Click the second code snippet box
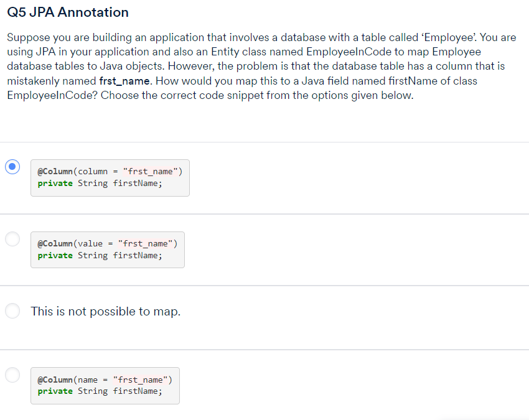 [107, 250]
